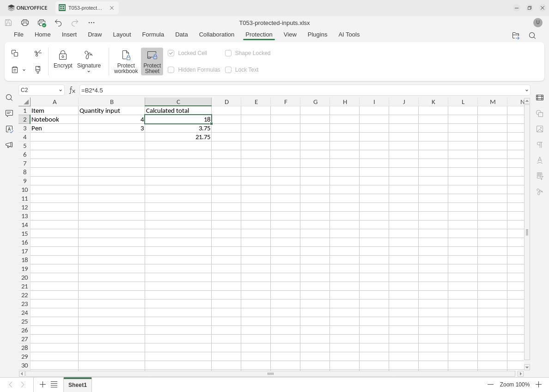Open Cell settings in right sidebar
The image size is (549, 392).
point(540,98)
